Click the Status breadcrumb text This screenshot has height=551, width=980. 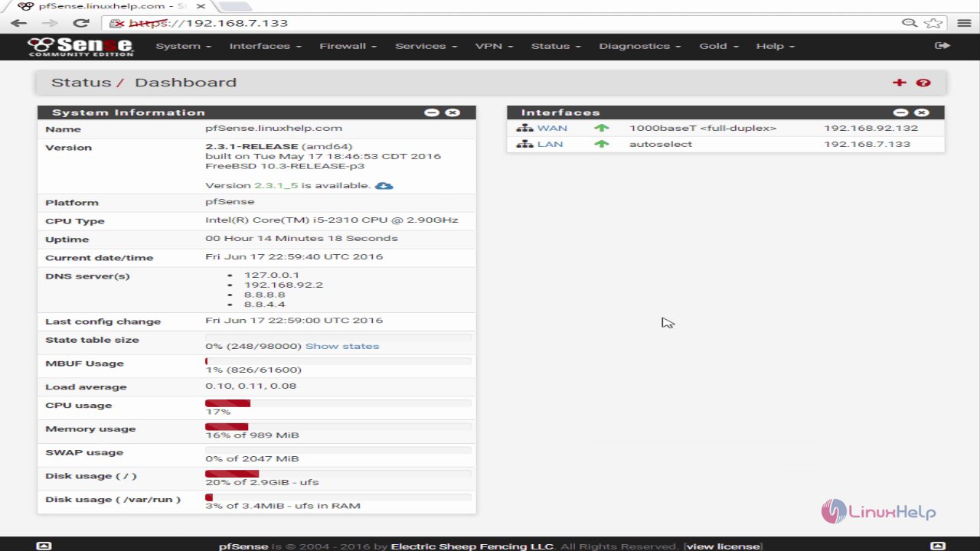81,83
